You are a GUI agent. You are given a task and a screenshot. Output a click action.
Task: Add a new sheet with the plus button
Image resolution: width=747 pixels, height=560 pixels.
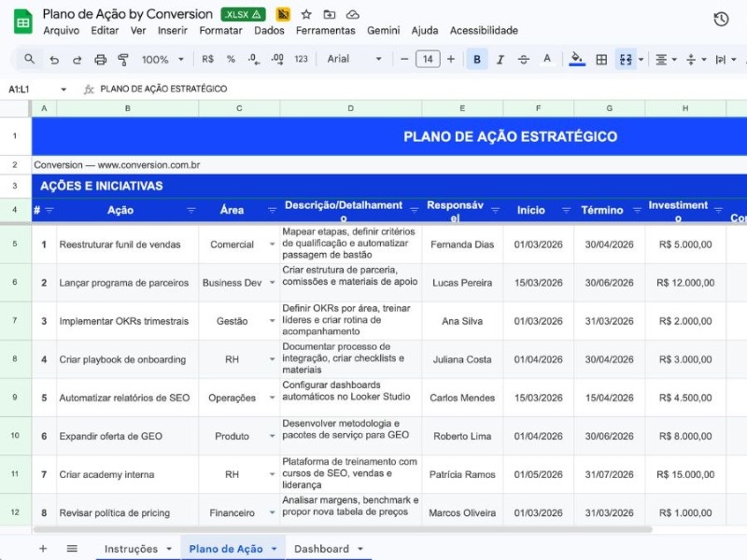tap(43, 549)
